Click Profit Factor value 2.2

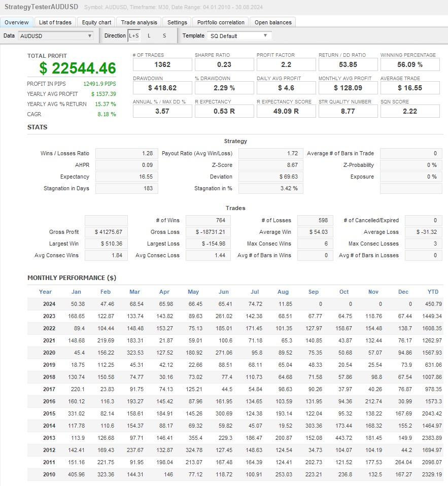286,64
